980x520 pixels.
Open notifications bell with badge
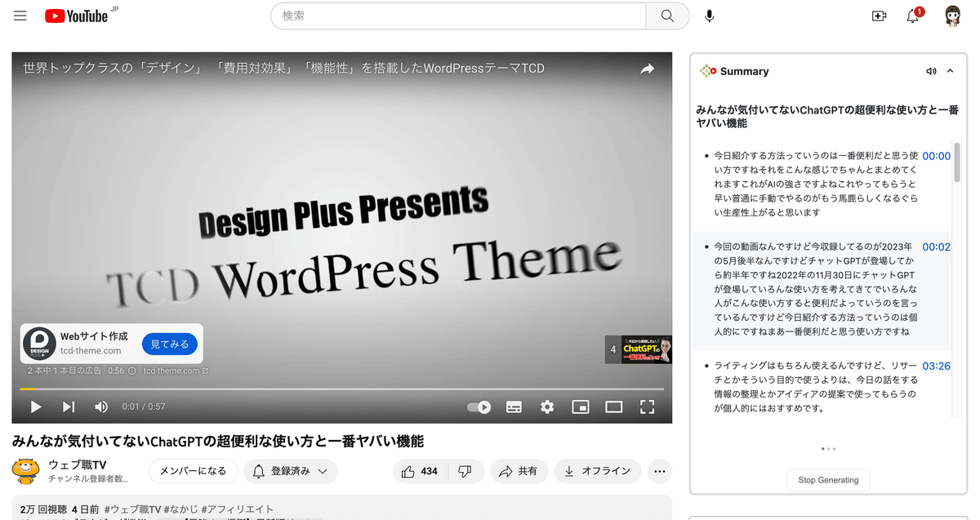click(914, 16)
